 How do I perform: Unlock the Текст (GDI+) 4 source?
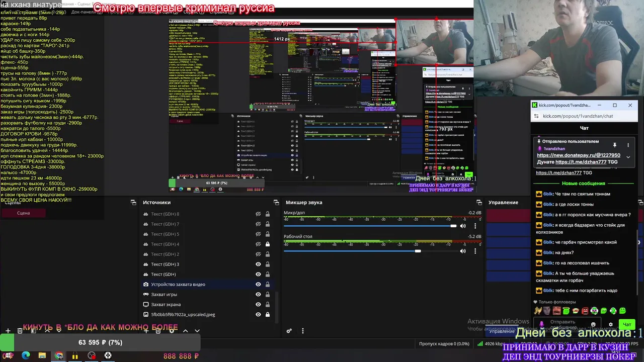(x=268, y=244)
